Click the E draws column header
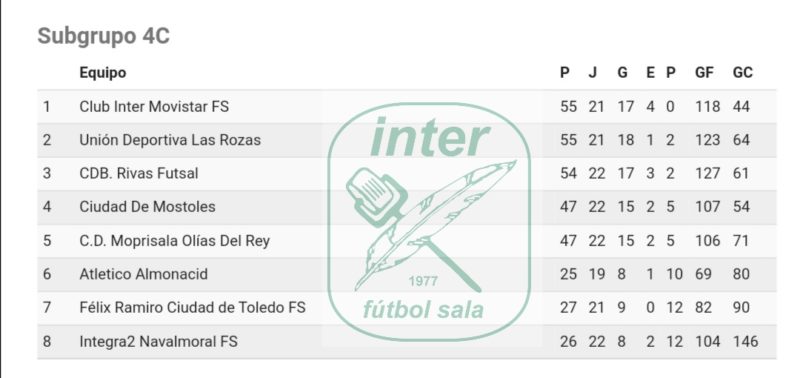The width and height of the screenshot is (800, 378). pos(650,72)
